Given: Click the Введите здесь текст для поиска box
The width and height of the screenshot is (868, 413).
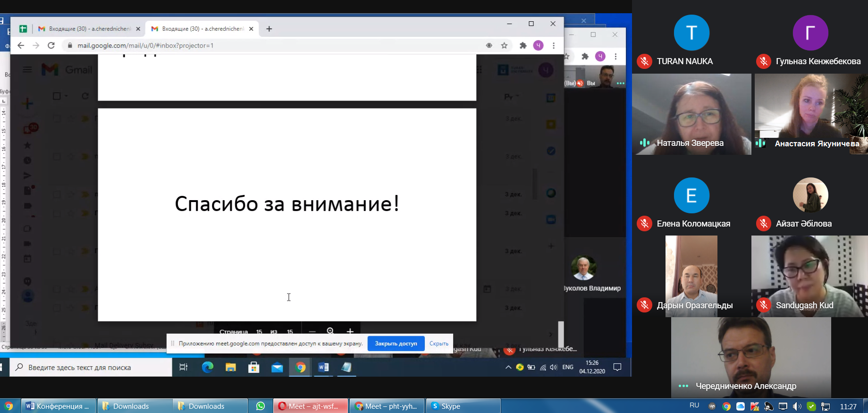Looking at the screenshot, I should tap(91, 367).
